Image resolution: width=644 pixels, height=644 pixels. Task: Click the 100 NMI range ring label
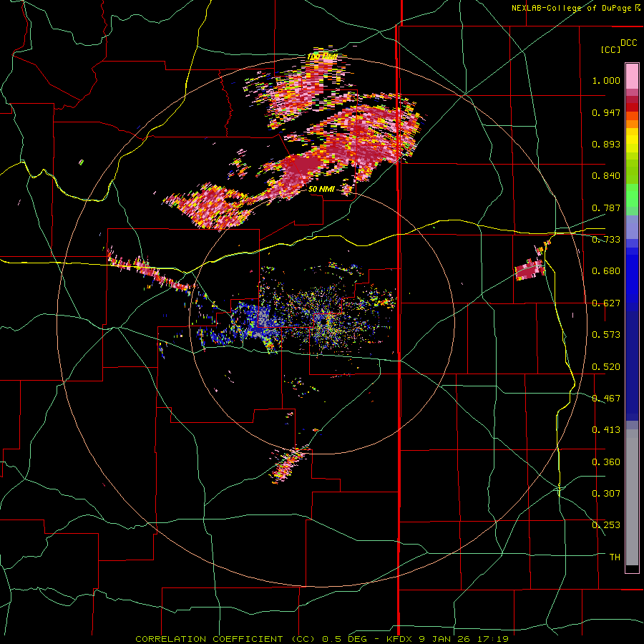(323, 57)
